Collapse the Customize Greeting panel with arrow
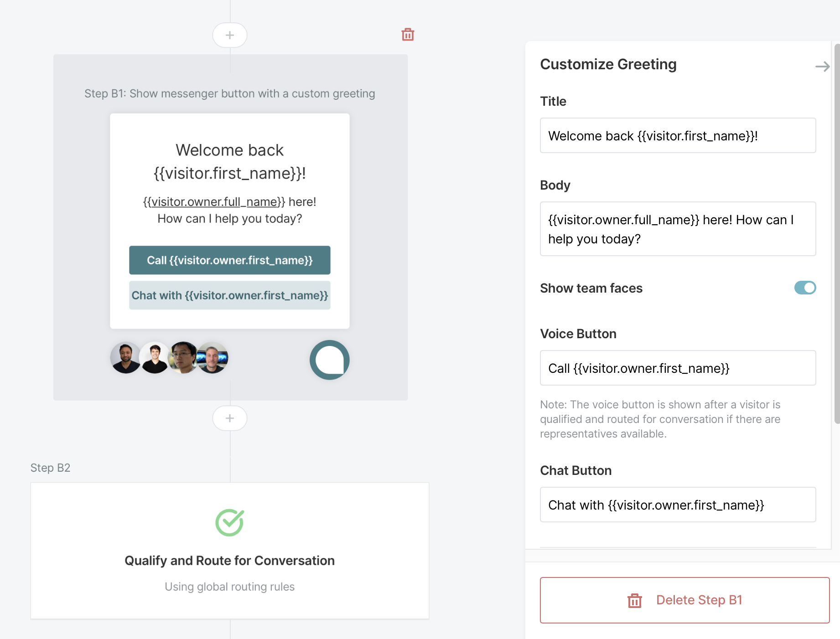This screenshot has width=840, height=639. point(822,67)
